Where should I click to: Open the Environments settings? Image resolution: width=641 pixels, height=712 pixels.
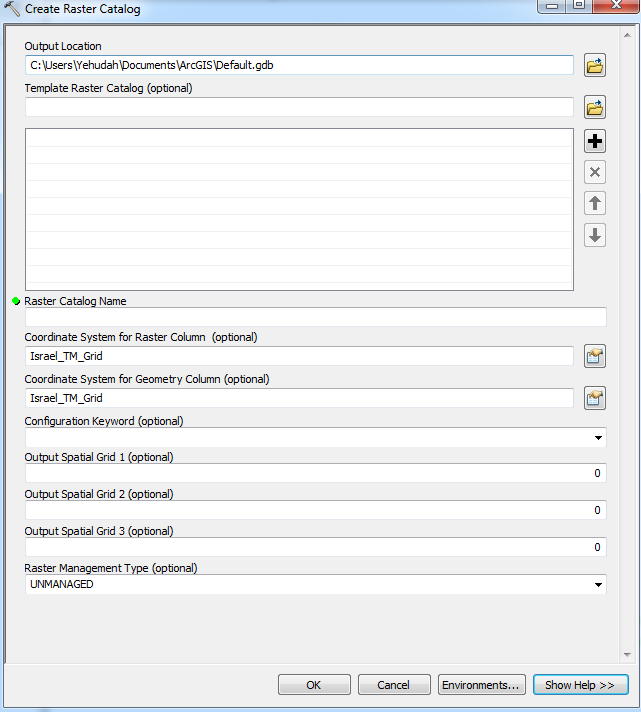(482, 685)
